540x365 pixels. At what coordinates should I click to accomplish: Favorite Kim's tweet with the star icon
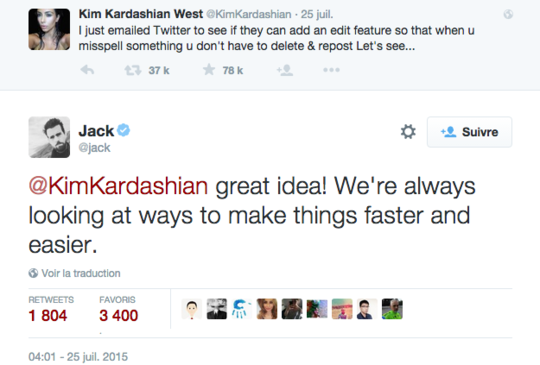(x=209, y=70)
